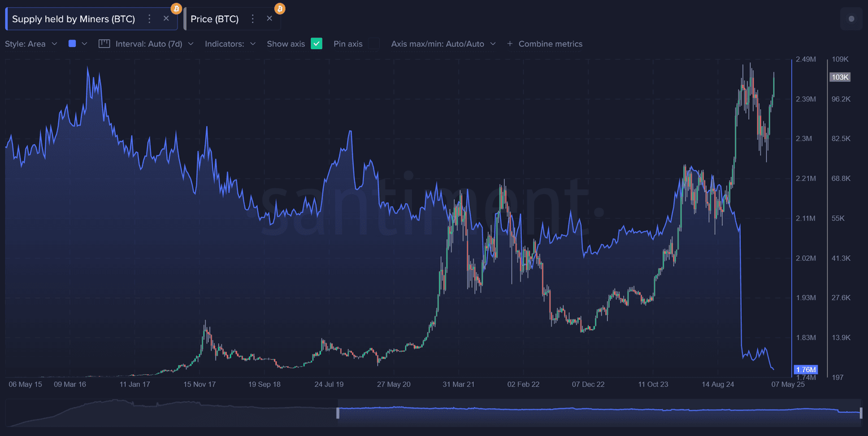Viewport: 868px width, 436px height.
Task: Select the Supply held by Miners (BTC) tab
Action: [73, 19]
